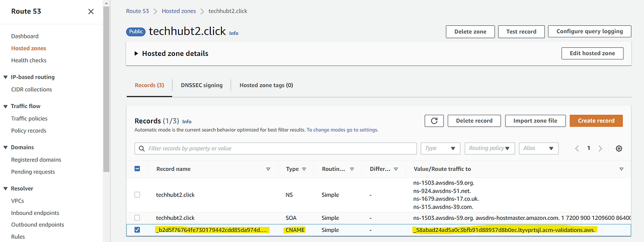Select the acm-validations.aws CNAME value
The image size is (644, 242).
pos(504,230)
